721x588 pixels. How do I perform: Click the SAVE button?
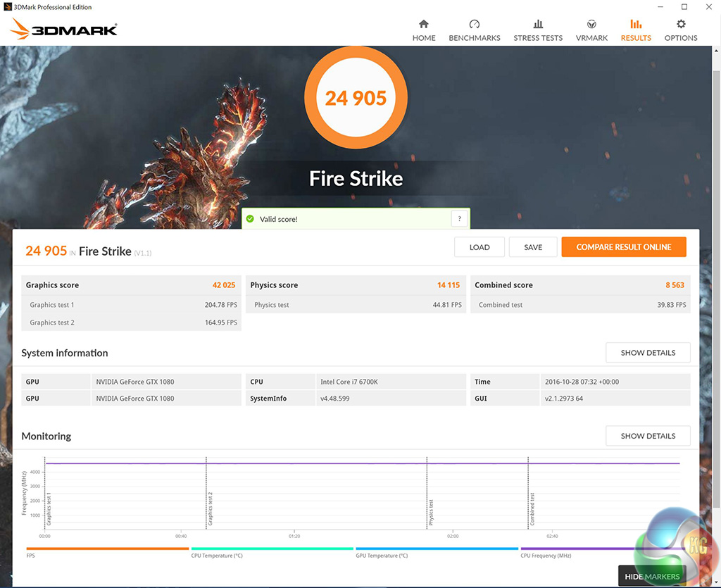[533, 247]
